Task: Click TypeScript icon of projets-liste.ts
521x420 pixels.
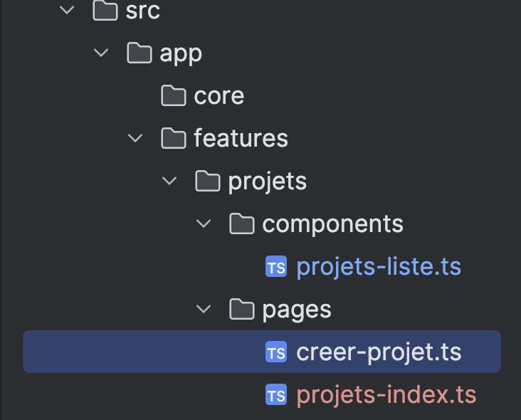Action: pos(276,267)
